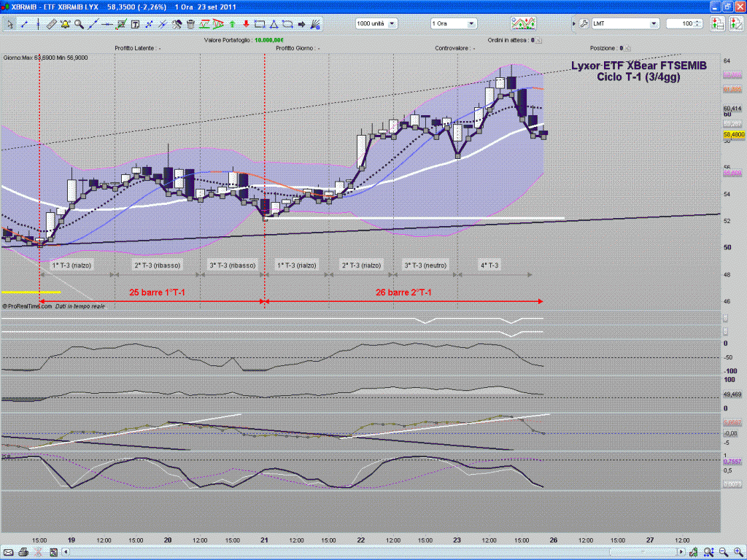
Task: Select the triangle drawing tool
Action: [x=274, y=24]
